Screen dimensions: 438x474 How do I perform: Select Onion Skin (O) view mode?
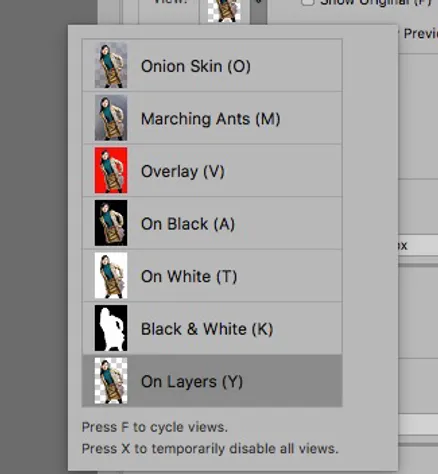212,66
